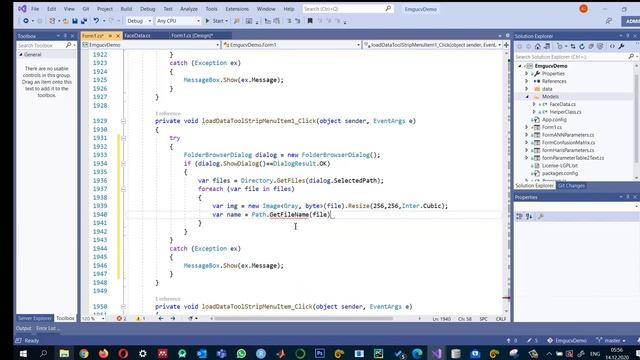This screenshot has height=360, width=640.
Task: Switch to the Form1.cs [Design] tab
Action: (192, 36)
